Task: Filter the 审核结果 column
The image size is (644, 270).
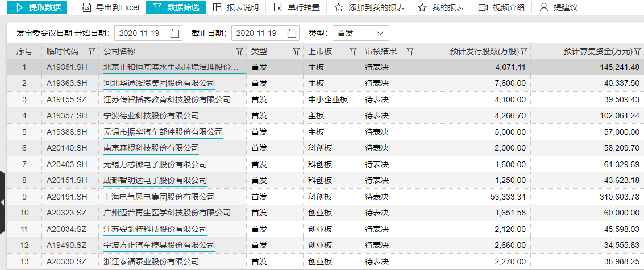Action: (409, 51)
